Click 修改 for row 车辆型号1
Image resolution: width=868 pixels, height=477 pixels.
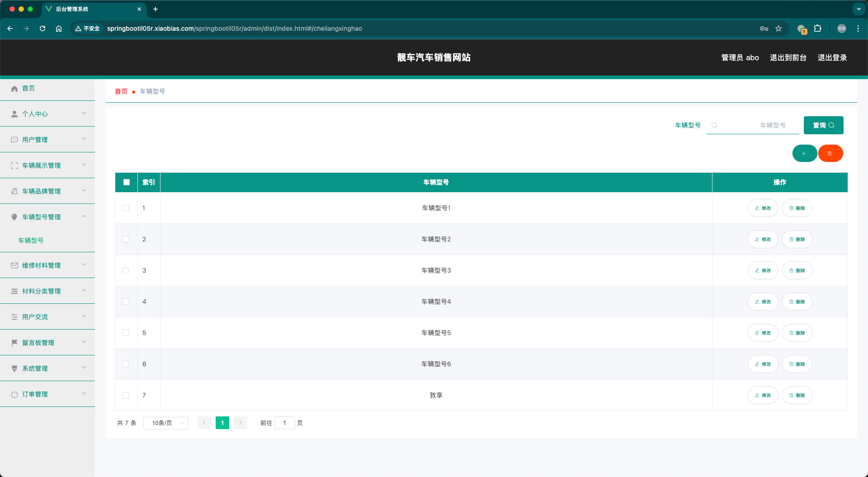tap(763, 208)
